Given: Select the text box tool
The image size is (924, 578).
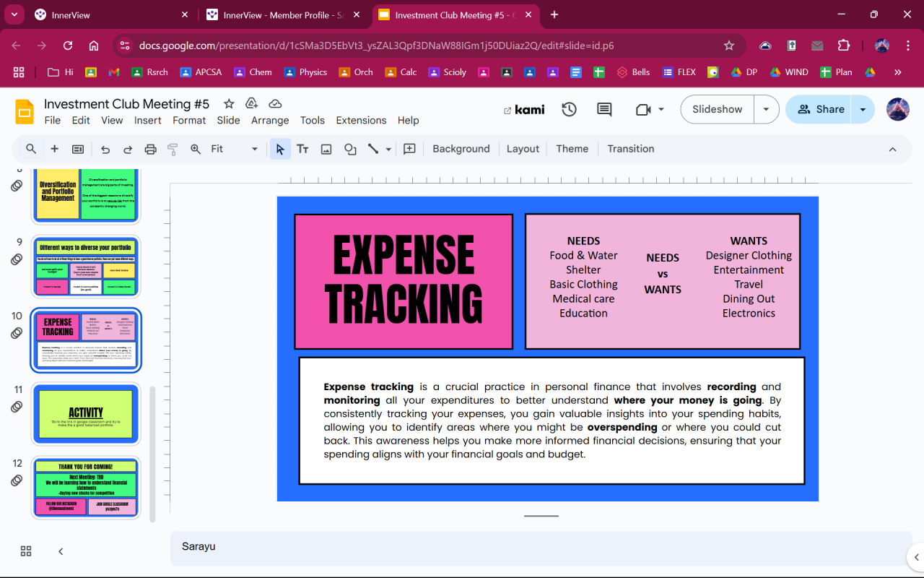Looking at the screenshot, I should click(302, 150).
